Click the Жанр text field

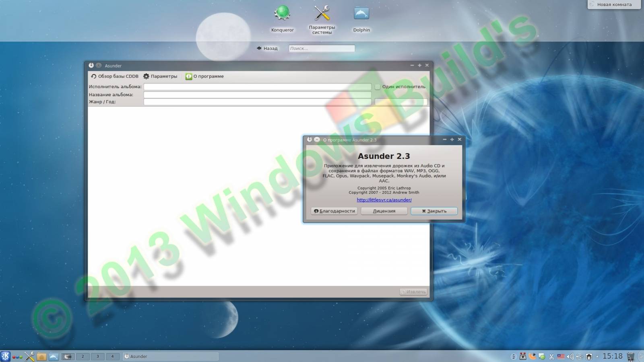(257, 102)
